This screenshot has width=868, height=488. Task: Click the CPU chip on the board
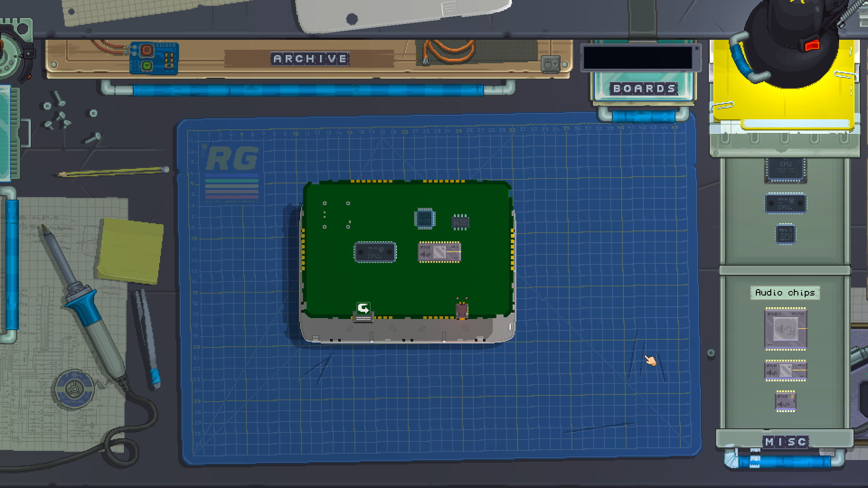375,252
